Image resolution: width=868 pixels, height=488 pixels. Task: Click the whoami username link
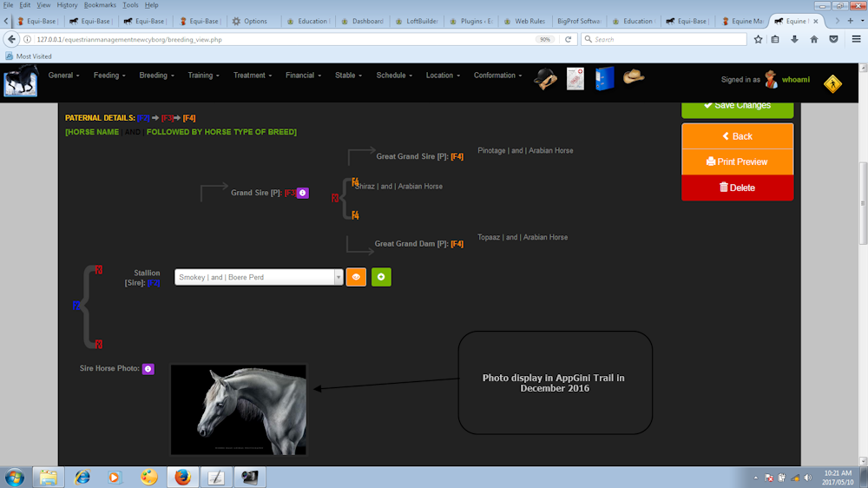coord(795,80)
